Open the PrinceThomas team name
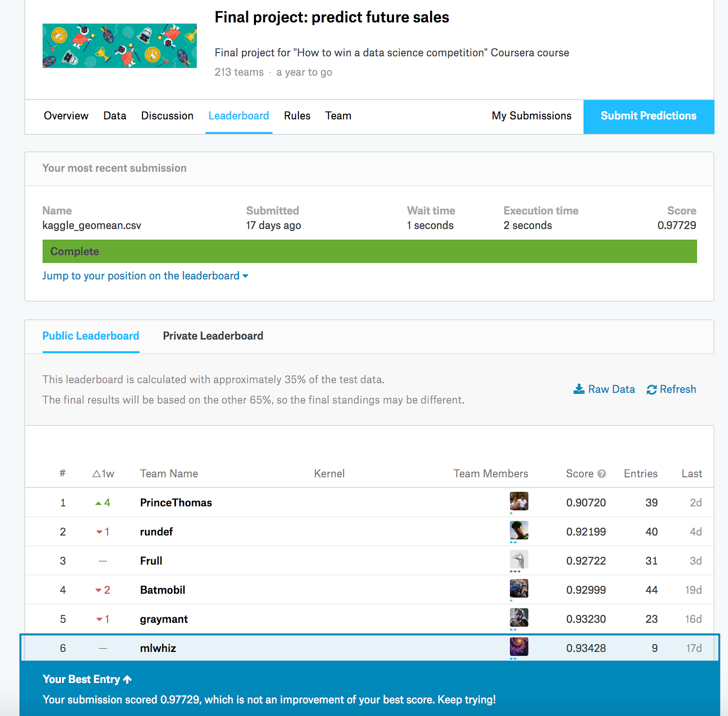 click(176, 503)
